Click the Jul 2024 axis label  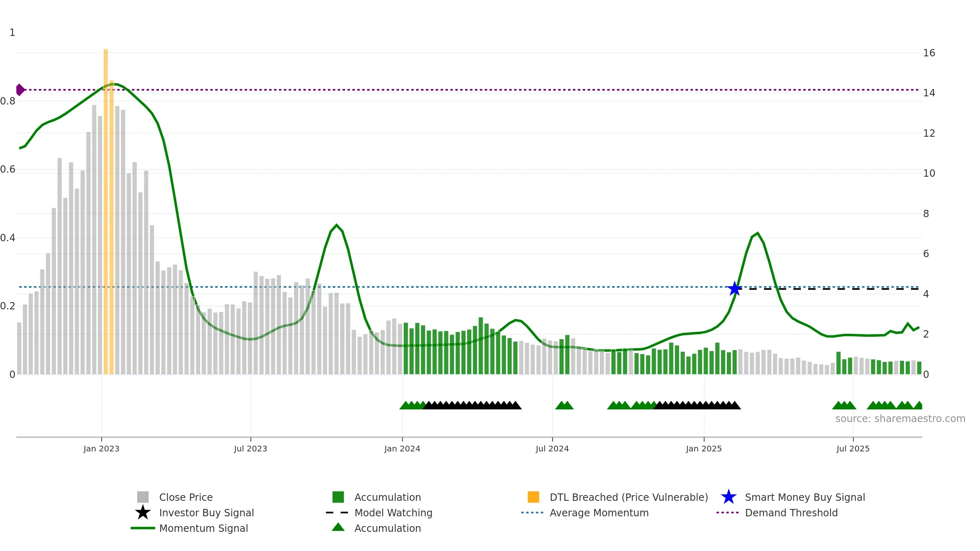(552, 449)
